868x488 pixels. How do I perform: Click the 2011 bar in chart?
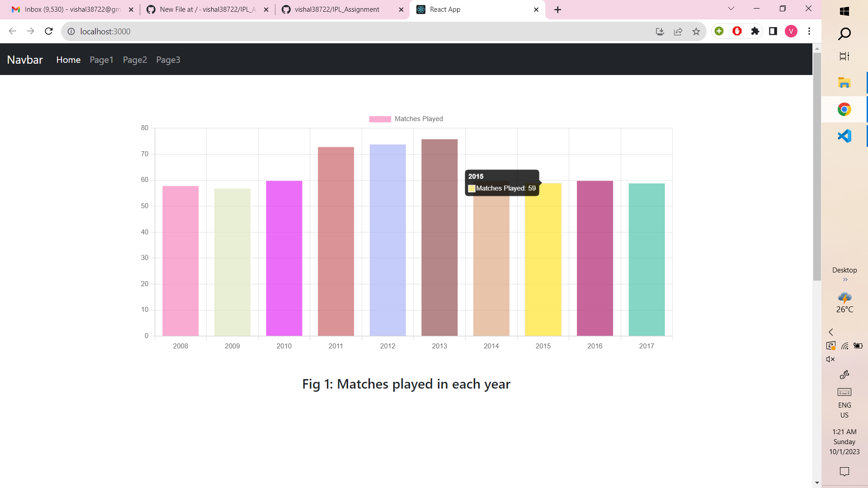(x=336, y=241)
